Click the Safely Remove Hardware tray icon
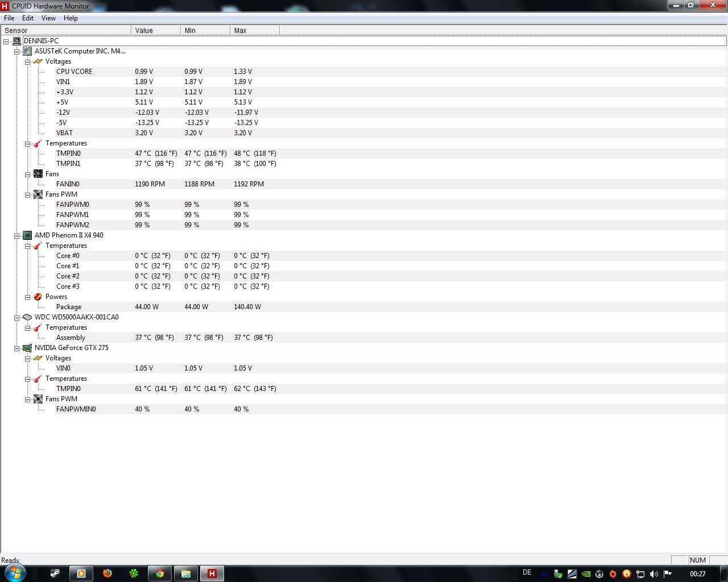 (559, 574)
